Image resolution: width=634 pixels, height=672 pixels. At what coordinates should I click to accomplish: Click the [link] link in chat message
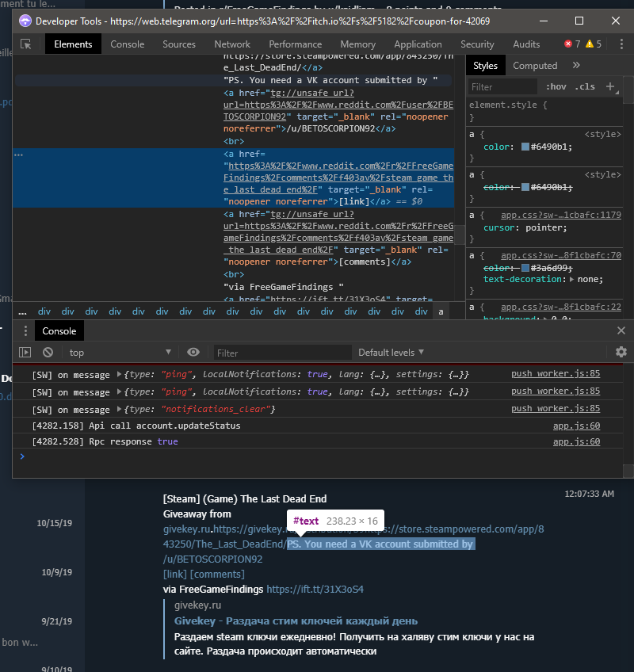point(175,575)
